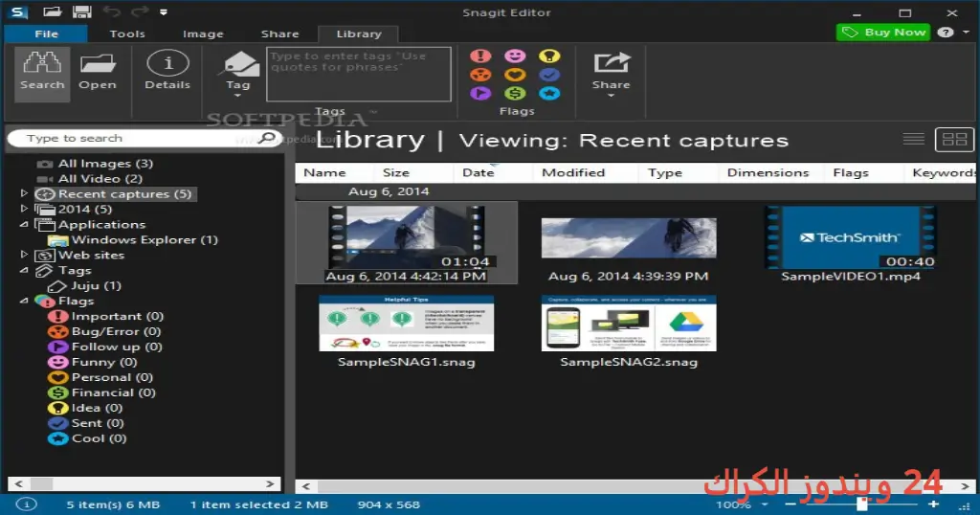
Task: Switch to the Image ribbon tab
Action: [203, 34]
